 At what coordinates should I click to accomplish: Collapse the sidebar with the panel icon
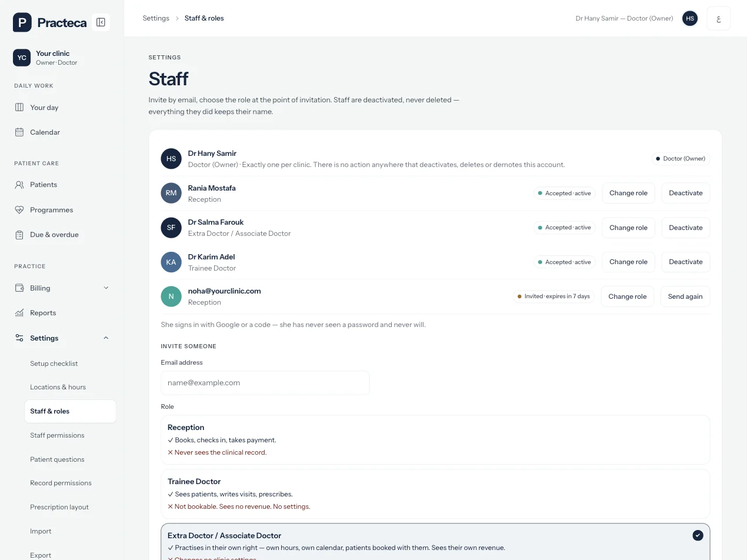pyautogui.click(x=101, y=22)
